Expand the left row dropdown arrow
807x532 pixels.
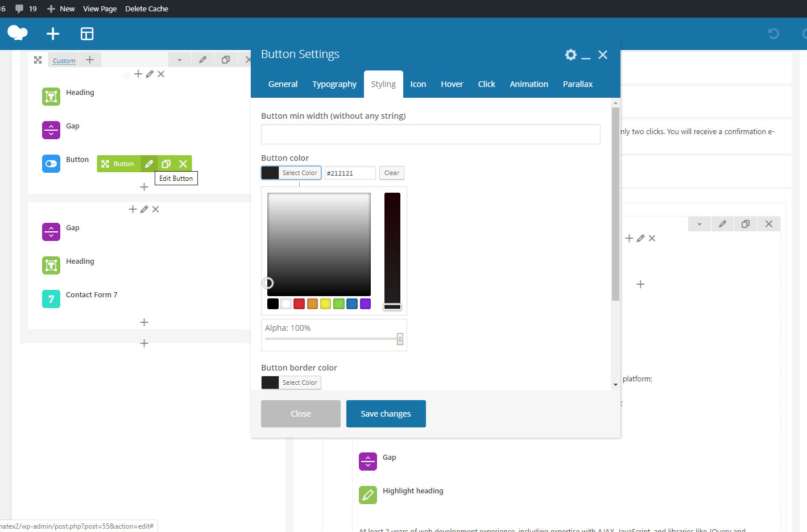180,60
